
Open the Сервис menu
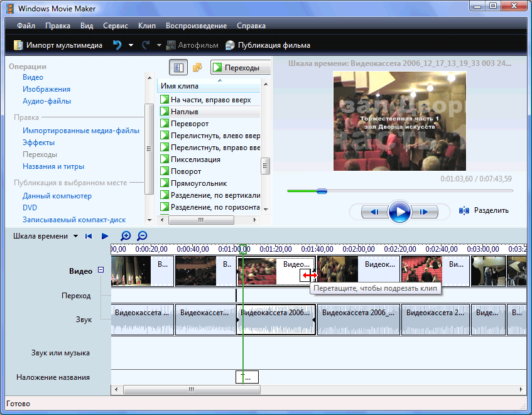116,26
